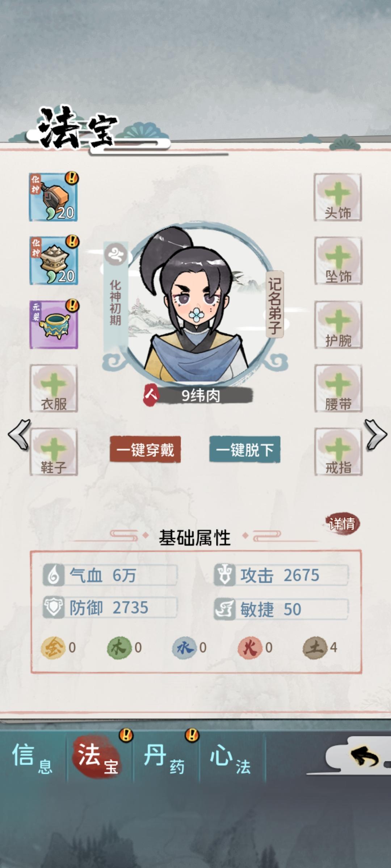Open the empty 衣服 equipment slot
This screenshot has width=391, height=868.
click(54, 388)
